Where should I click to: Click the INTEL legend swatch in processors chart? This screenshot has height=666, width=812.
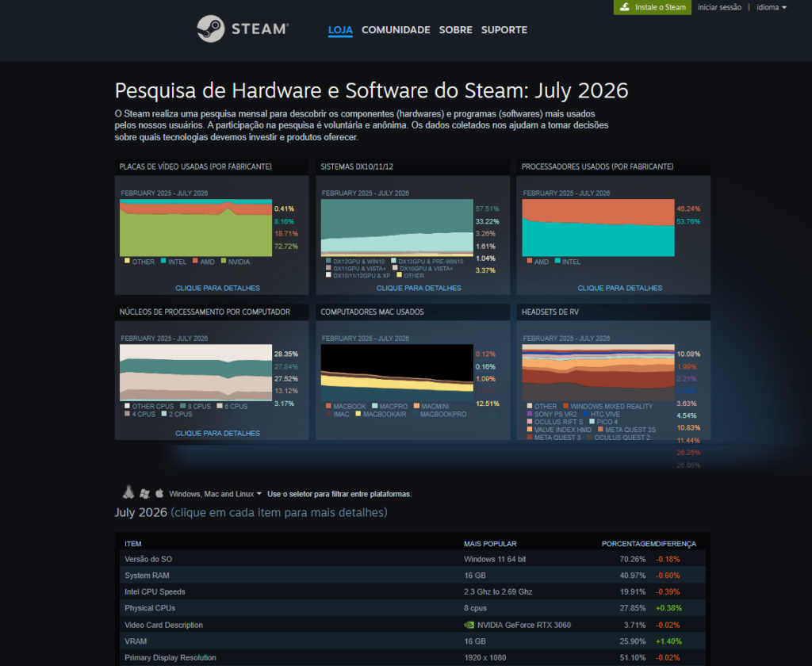click(557, 261)
